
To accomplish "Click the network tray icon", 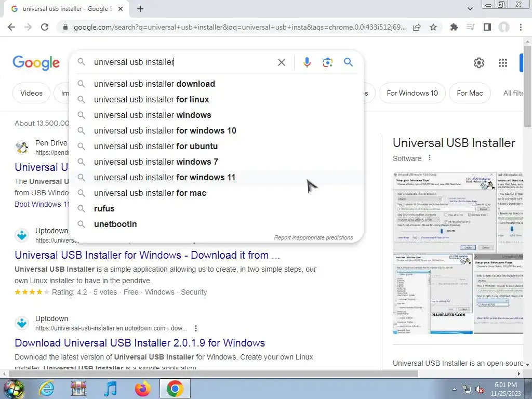I will (x=467, y=389).
